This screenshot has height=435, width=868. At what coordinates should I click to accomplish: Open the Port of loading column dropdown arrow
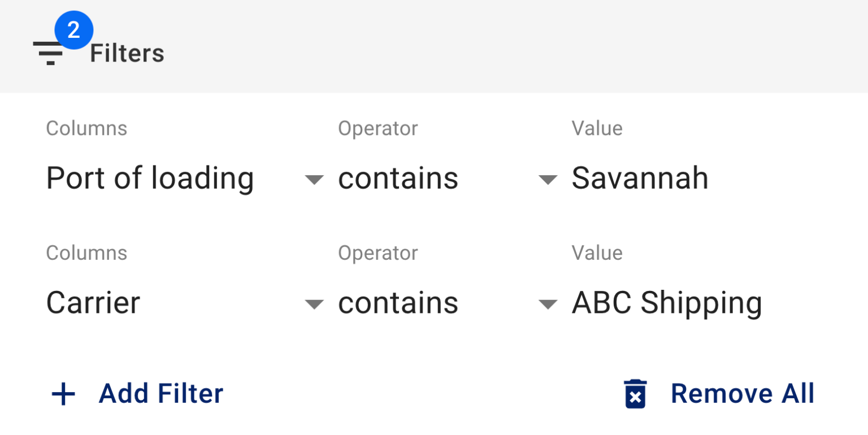click(x=314, y=180)
